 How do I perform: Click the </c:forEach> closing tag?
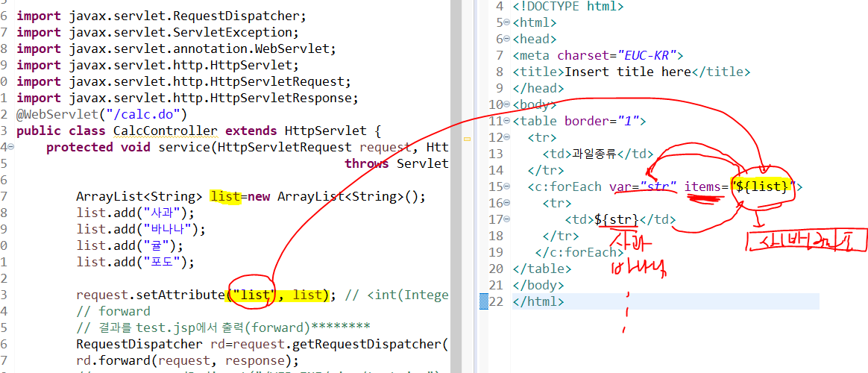coord(579,252)
